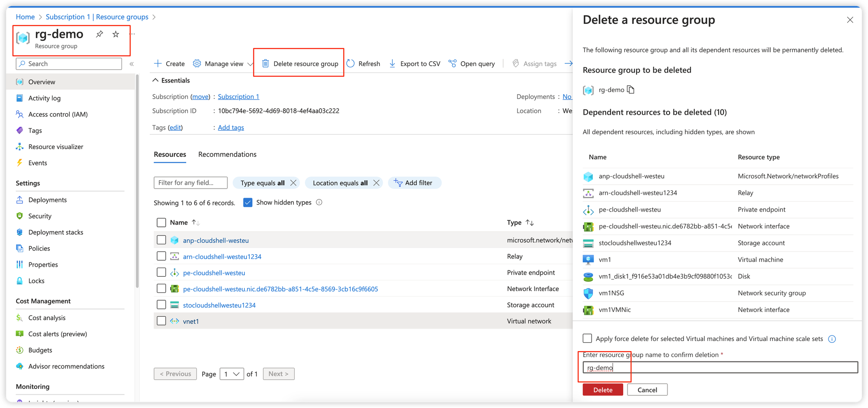This screenshot has width=868, height=408.
Task: Open the page number dropdown
Action: click(x=232, y=374)
